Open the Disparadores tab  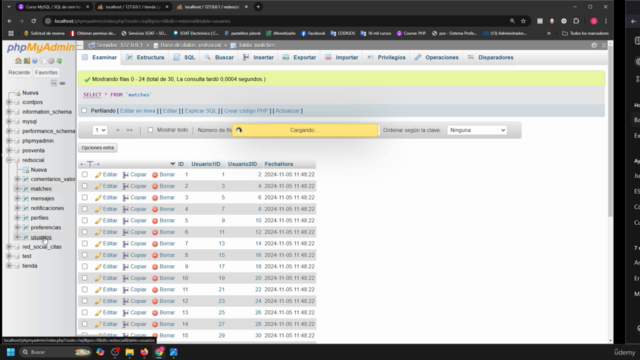491,58
